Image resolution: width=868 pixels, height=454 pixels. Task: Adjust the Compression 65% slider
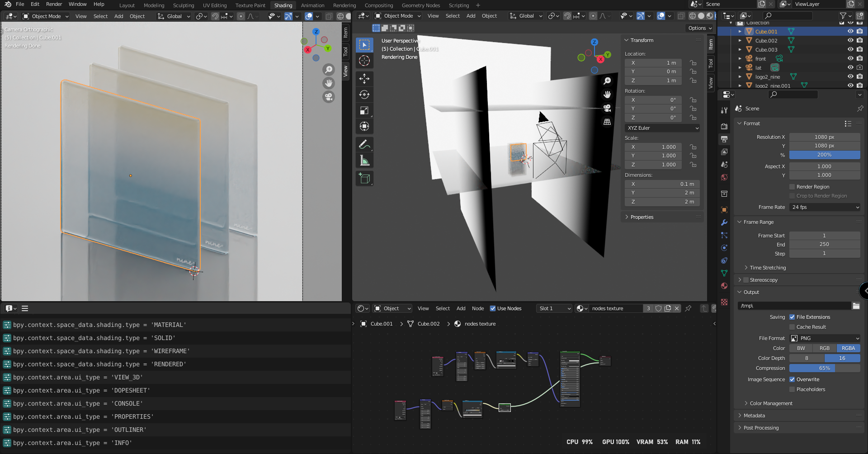[825, 368]
